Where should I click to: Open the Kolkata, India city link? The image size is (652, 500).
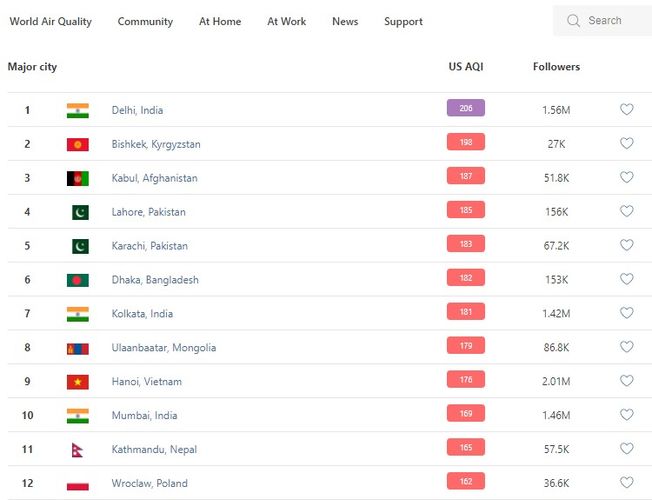[x=142, y=314]
